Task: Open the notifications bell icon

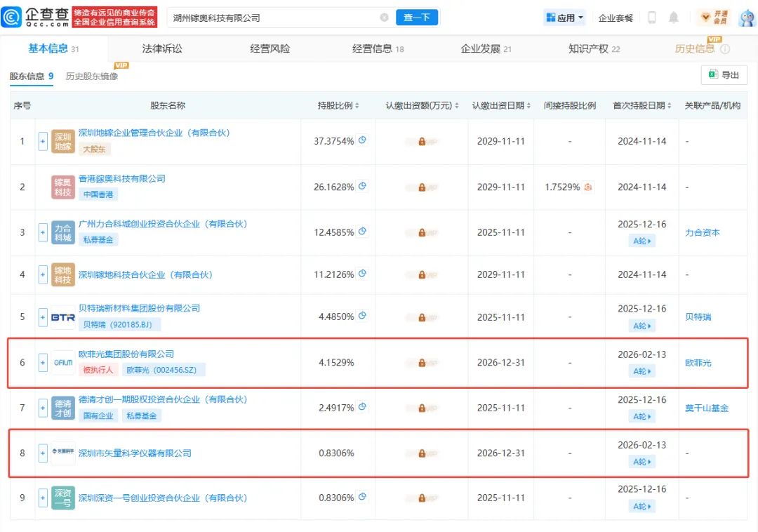Action: coord(673,18)
